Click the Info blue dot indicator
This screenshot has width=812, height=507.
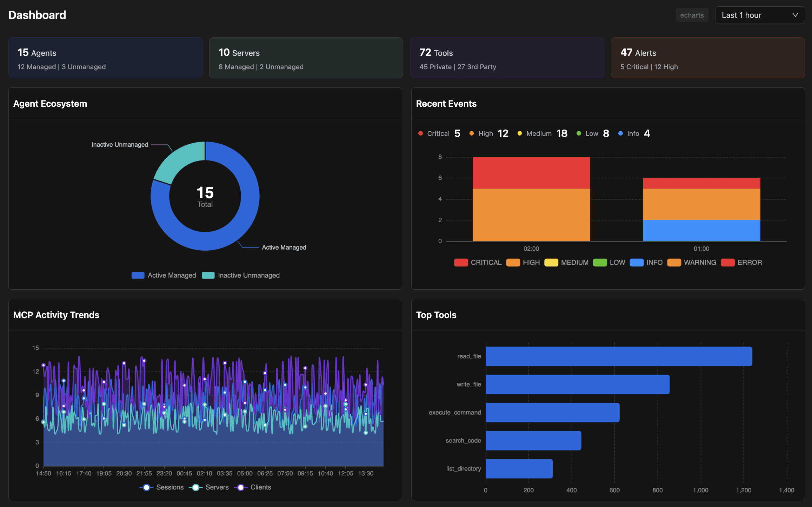click(620, 133)
